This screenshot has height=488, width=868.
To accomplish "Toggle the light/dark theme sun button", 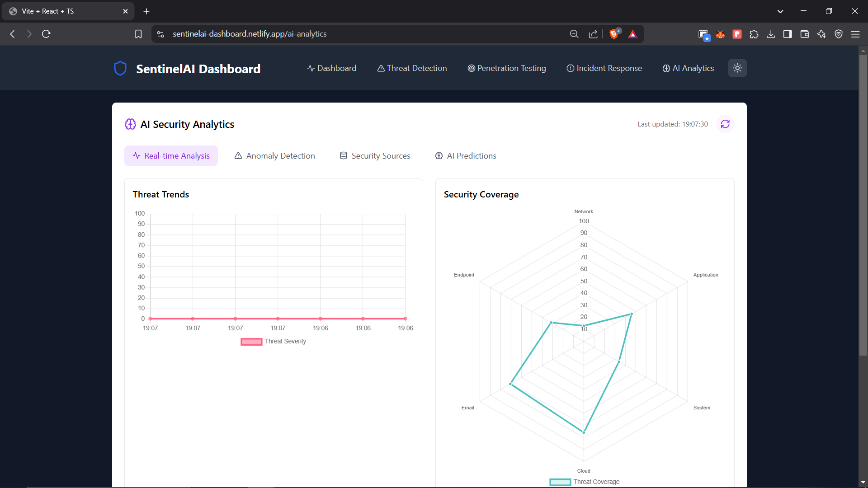I will tap(737, 68).
